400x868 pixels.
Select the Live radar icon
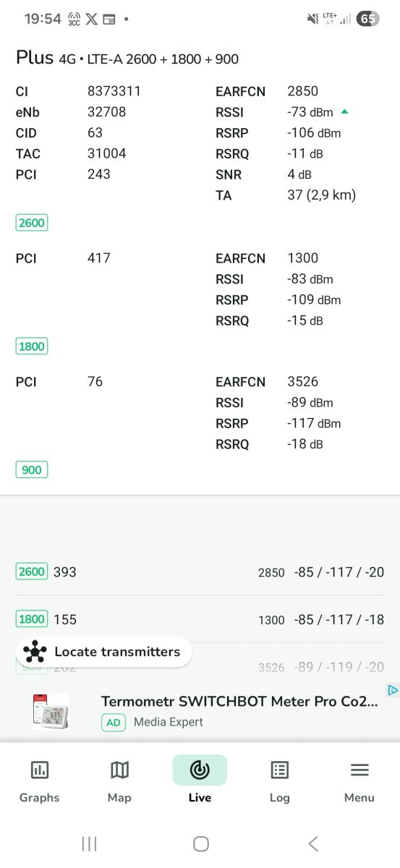pos(200,770)
